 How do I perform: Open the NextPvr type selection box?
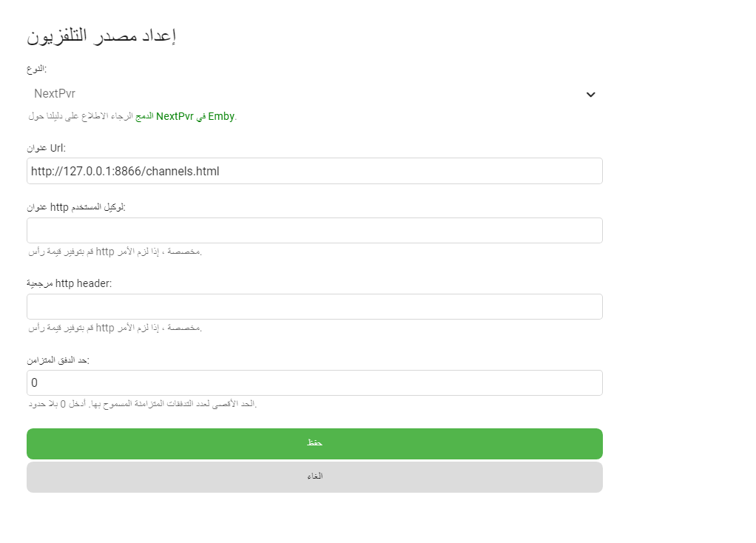click(x=314, y=94)
